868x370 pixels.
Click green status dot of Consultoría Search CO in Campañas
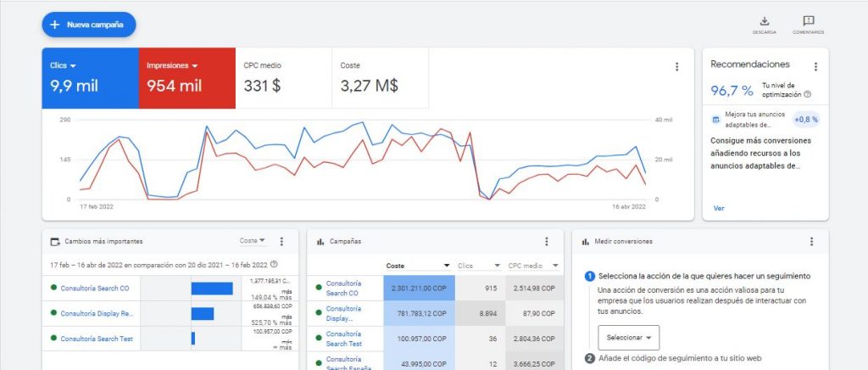(319, 288)
